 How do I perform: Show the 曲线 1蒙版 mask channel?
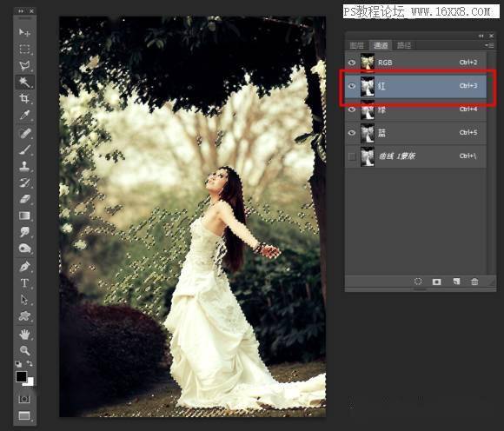pyautogui.click(x=352, y=156)
